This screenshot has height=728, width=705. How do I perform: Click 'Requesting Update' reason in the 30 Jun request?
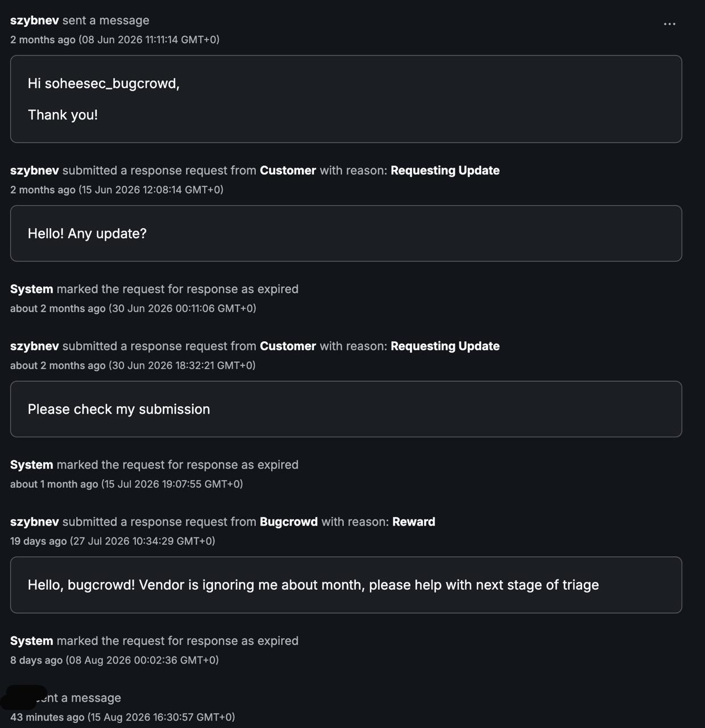pyautogui.click(x=445, y=346)
